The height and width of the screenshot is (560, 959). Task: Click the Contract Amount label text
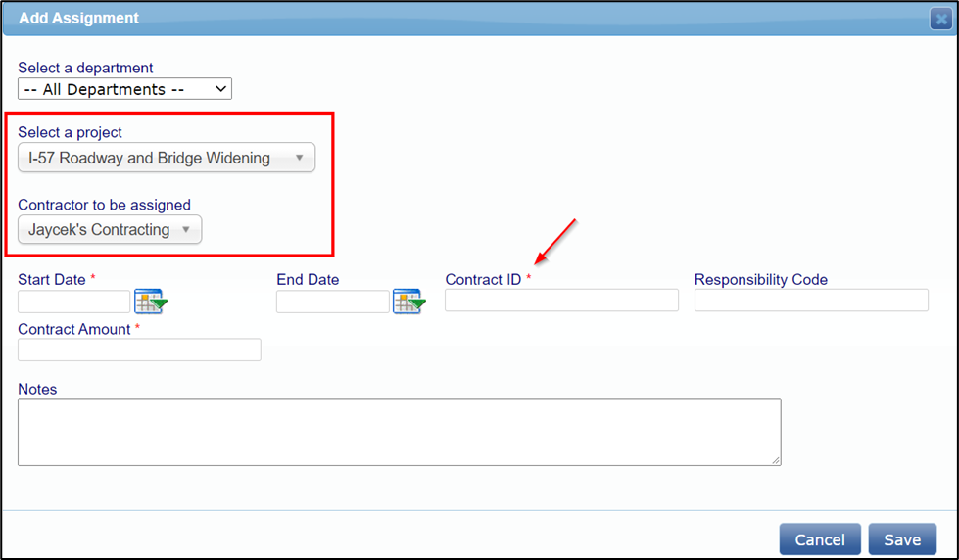pos(74,329)
